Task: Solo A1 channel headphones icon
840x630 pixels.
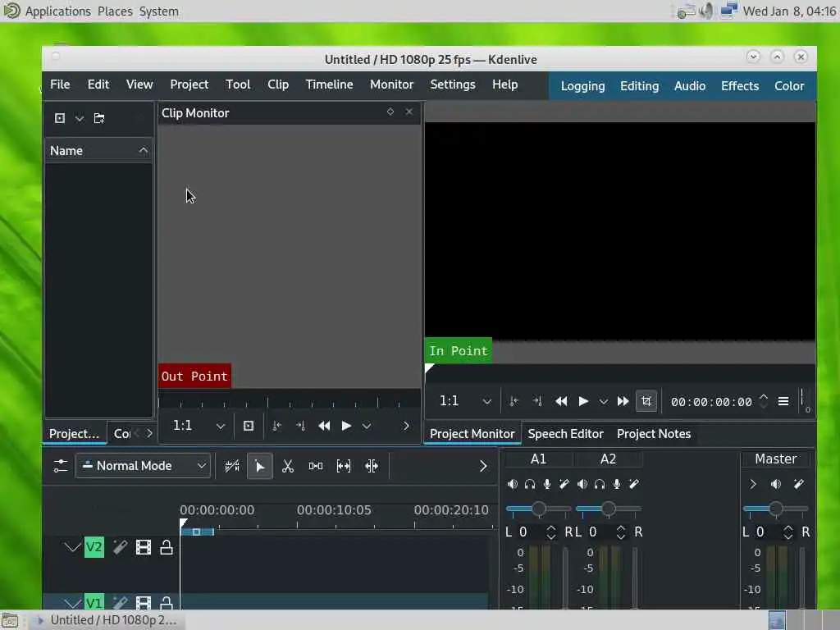Action: tap(530, 484)
